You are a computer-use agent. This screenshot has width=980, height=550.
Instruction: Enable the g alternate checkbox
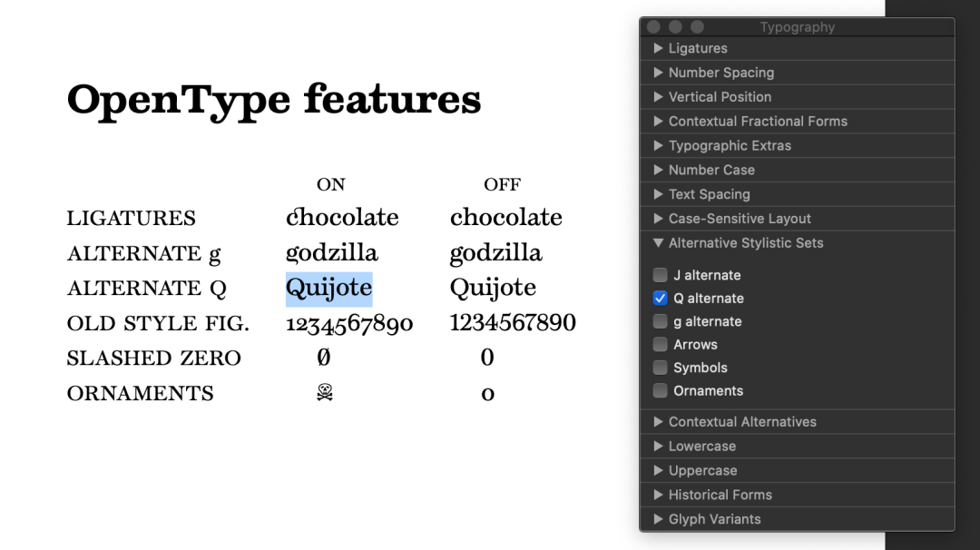[x=661, y=321]
